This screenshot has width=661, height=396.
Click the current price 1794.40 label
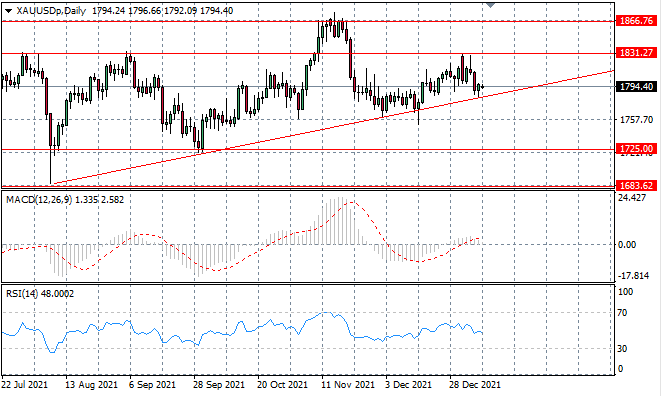637,87
